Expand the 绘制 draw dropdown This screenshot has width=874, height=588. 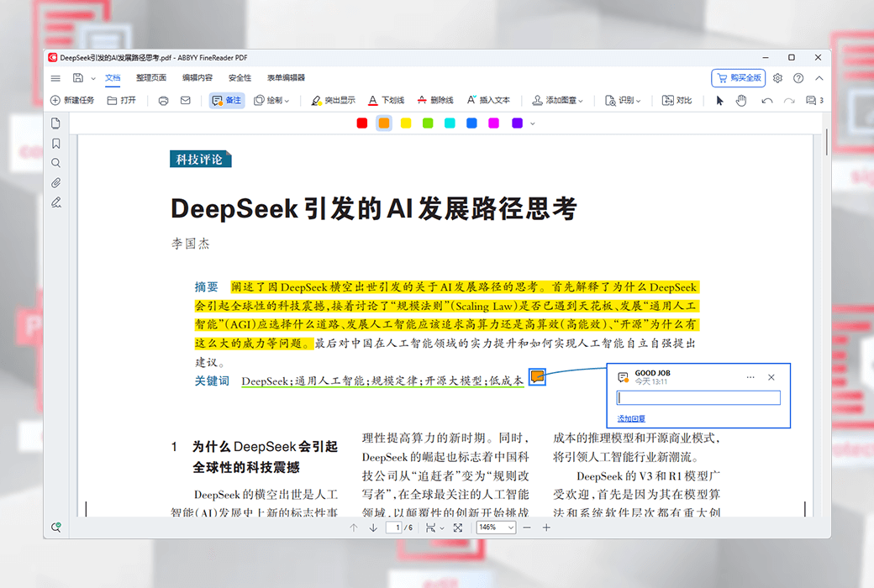pyautogui.click(x=271, y=101)
